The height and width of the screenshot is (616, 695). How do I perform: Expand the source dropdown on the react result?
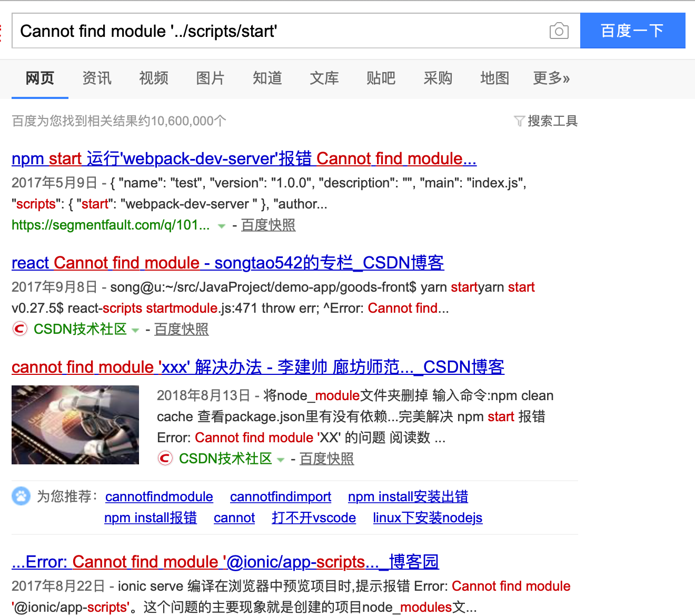coord(136,329)
